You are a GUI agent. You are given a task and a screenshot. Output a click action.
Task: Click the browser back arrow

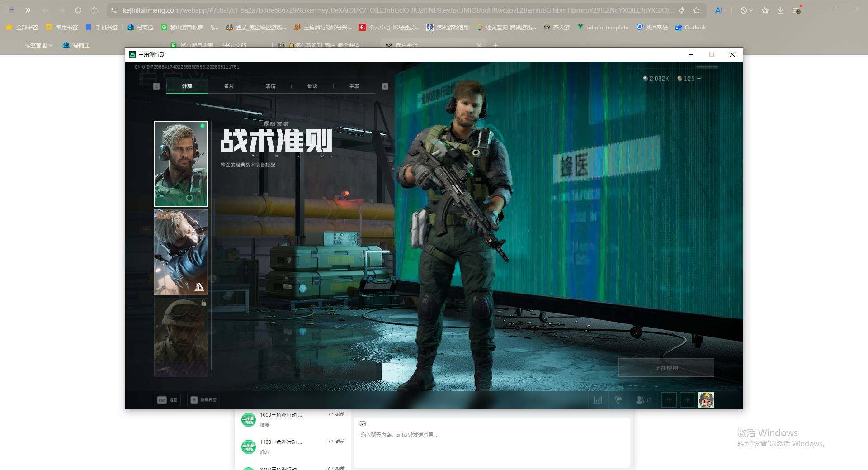pos(46,10)
